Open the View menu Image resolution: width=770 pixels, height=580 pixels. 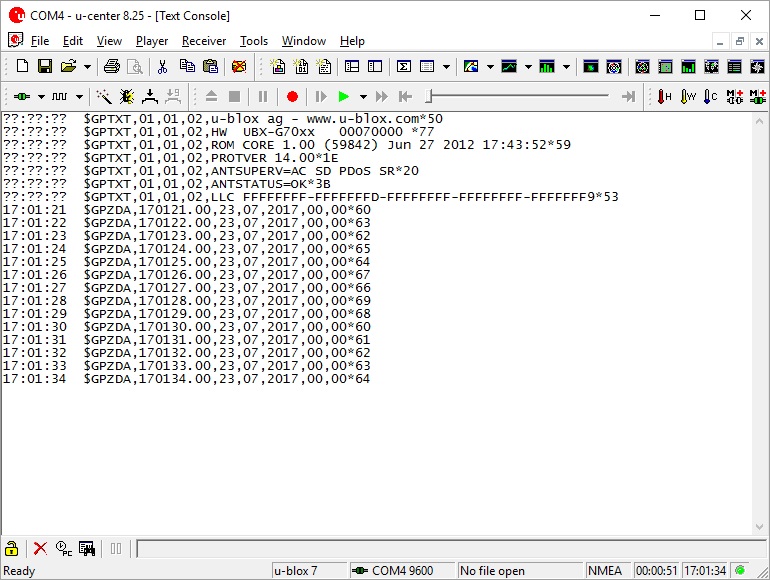point(109,41)
